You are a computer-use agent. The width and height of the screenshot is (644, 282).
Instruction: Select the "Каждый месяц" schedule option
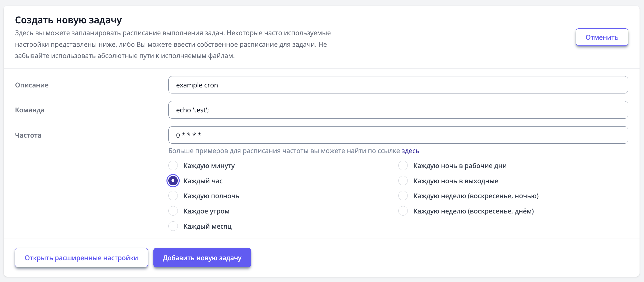(x=173, y=226)
